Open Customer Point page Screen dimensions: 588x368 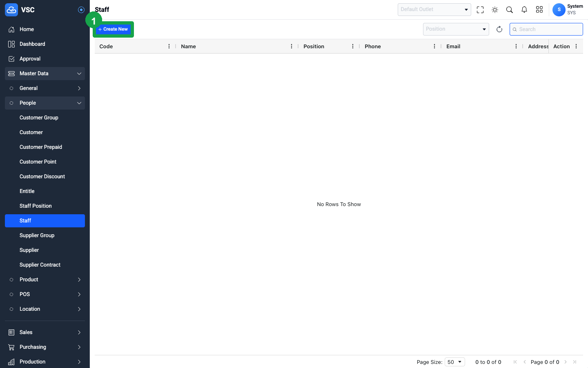pos(45,162)
